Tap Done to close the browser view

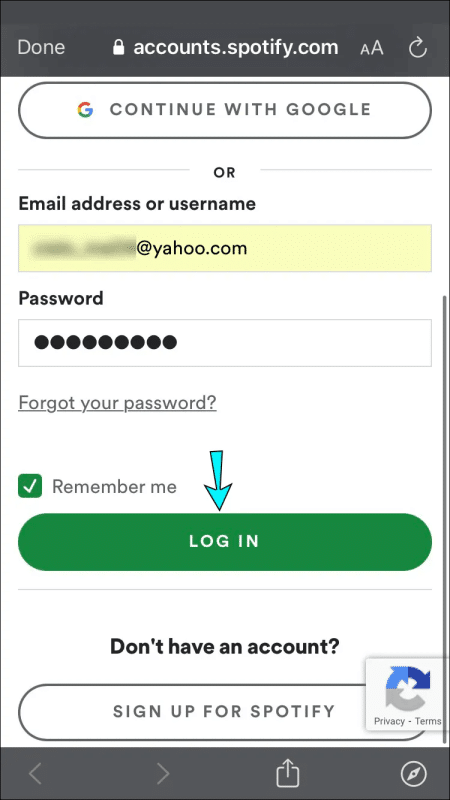pyautogui.click(x=41, y=47)
